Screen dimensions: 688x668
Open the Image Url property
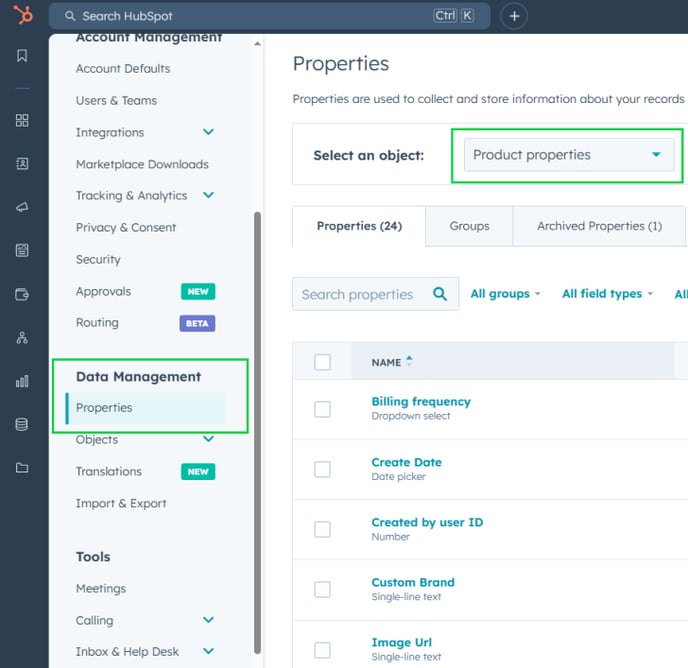[401, 643]
